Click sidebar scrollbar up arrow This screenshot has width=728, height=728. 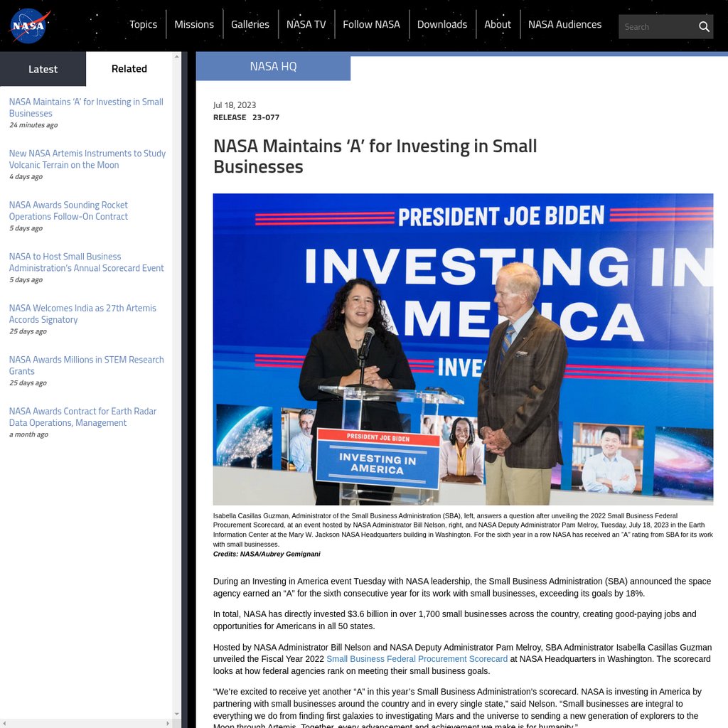point(177,57)
